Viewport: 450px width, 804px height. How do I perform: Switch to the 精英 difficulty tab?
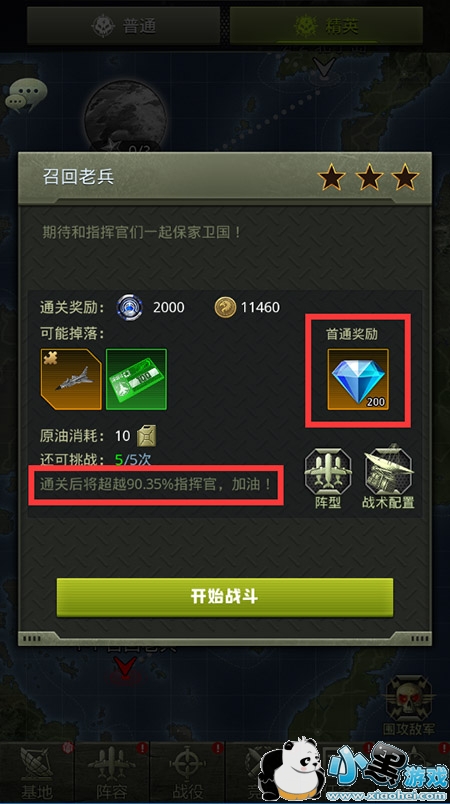326,26
